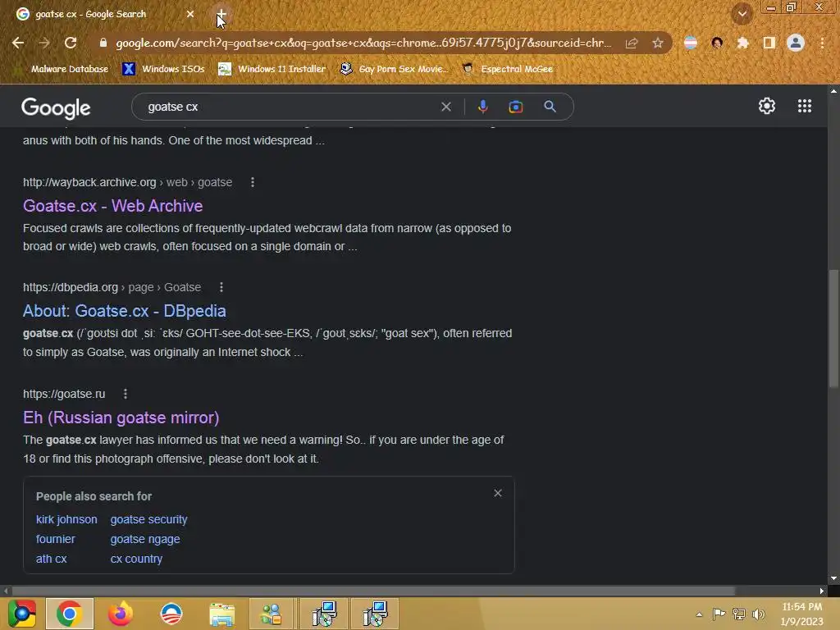Screen dimensions: 840x630
Task: Launch Firefox from the taskbar
Action: (x=120, y=614)
